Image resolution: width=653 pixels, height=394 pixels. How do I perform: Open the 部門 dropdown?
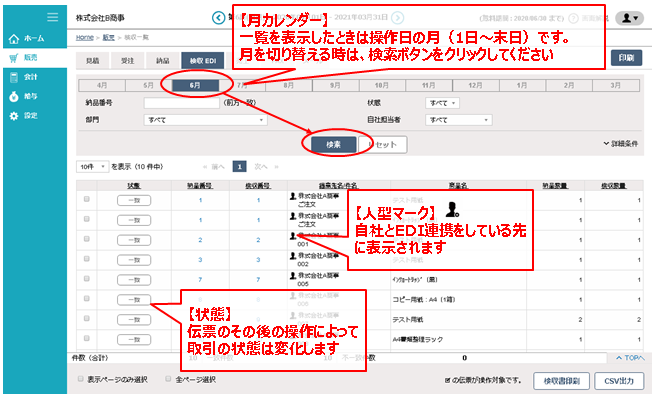(x=205, y=120)
